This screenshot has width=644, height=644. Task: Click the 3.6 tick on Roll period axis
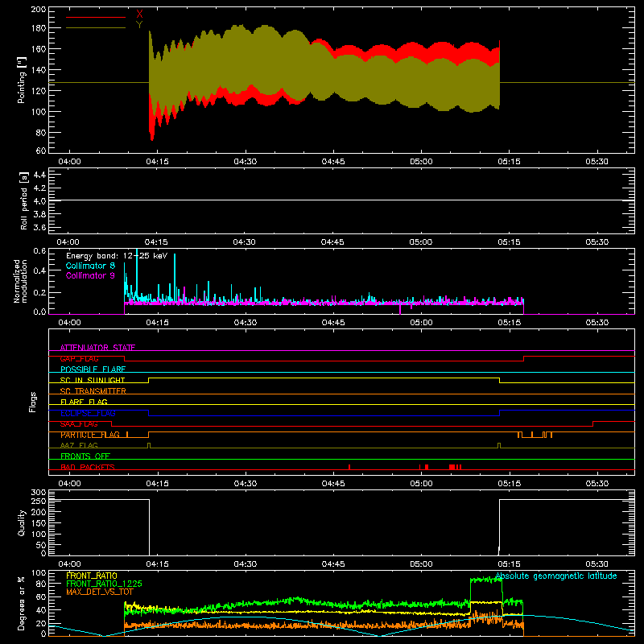[x=39, y=227]
